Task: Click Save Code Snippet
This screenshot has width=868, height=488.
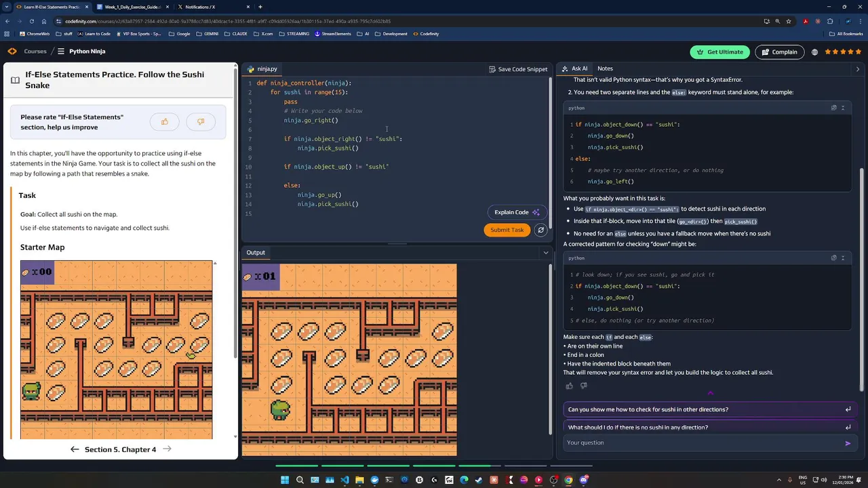Action: [x=518, y=69]
